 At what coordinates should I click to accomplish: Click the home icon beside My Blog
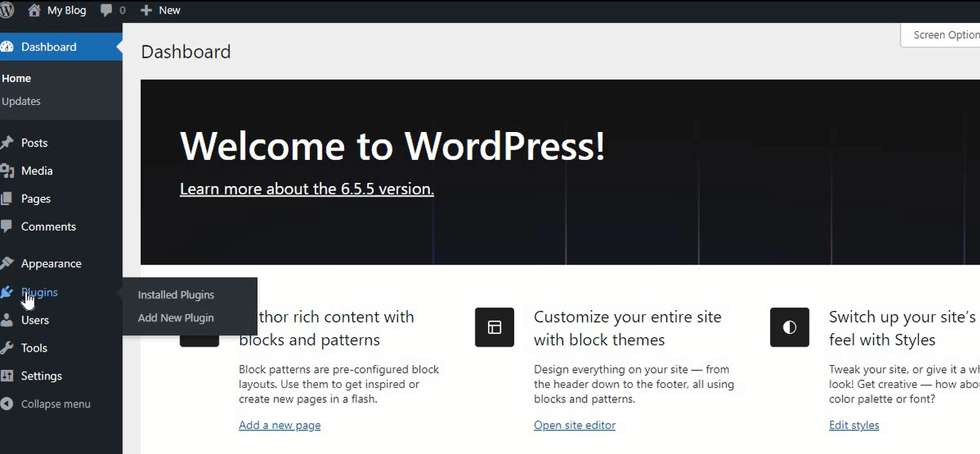point(34,10)
